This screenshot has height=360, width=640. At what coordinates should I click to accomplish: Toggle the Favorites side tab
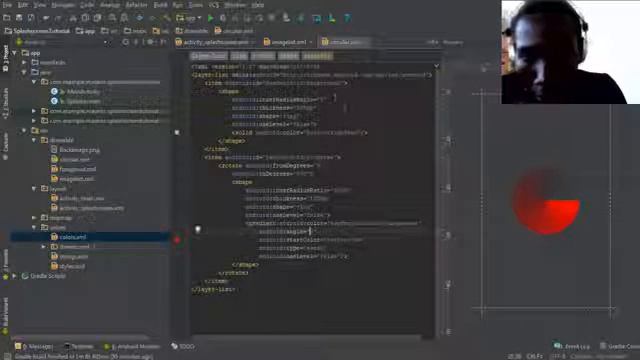[x=5, y=264]
